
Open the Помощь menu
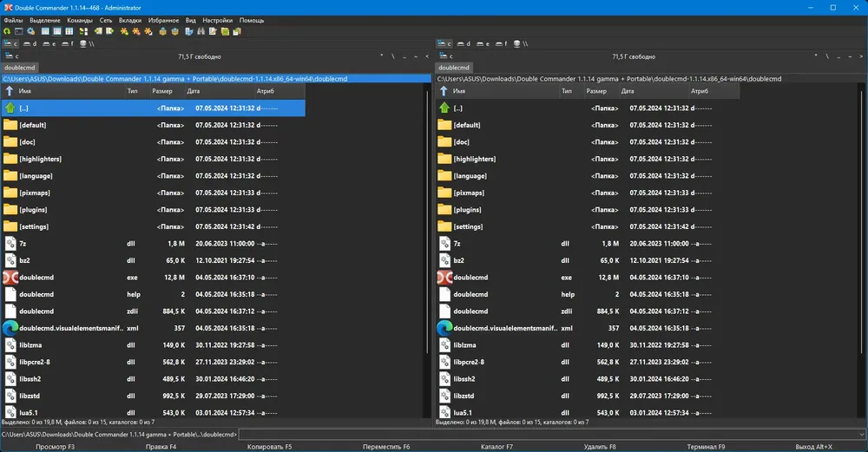click(x=252, y=20)
